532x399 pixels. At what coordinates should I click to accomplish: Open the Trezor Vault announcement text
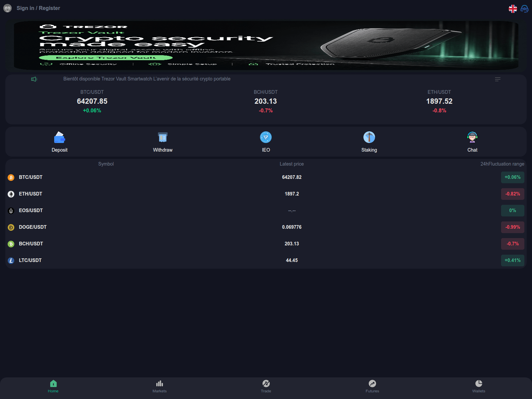coord(147,79)
